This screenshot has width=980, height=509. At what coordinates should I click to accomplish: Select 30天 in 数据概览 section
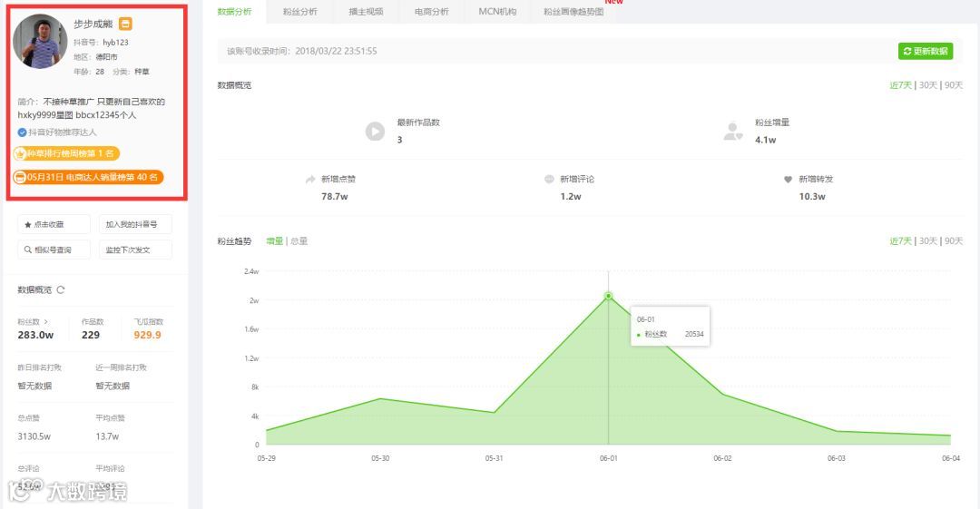[928, 85]
